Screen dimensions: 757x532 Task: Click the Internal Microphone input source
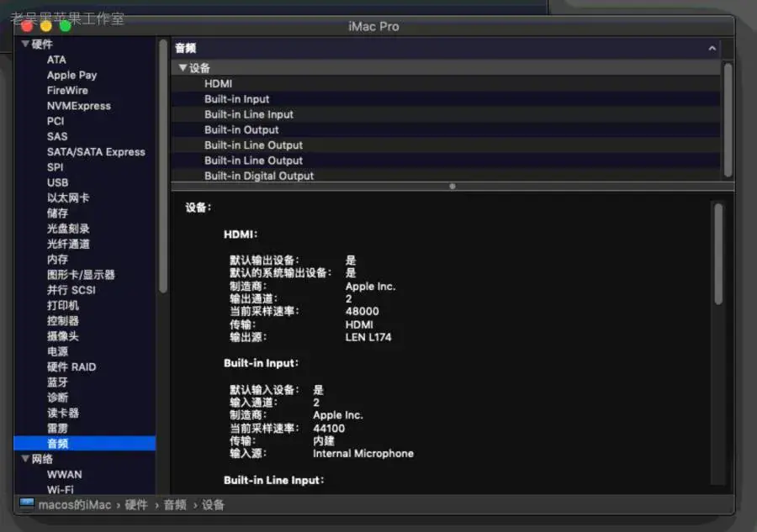click(x=363, y=453)
